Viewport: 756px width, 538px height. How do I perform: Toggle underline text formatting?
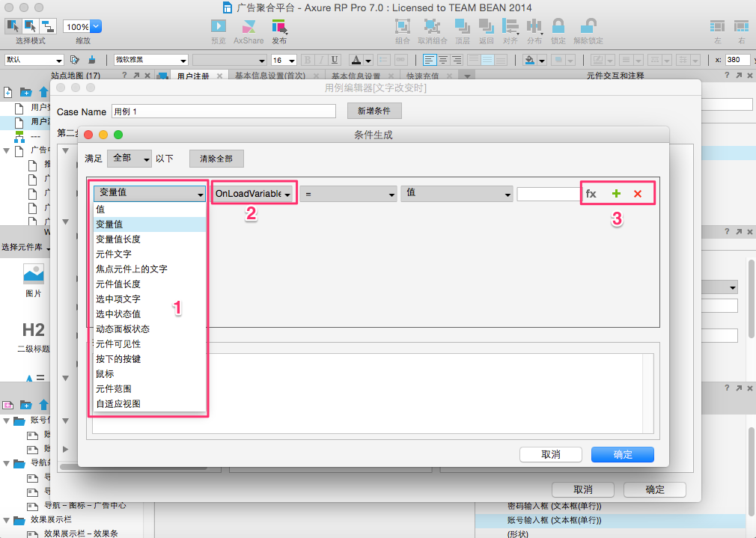[335, 60]
